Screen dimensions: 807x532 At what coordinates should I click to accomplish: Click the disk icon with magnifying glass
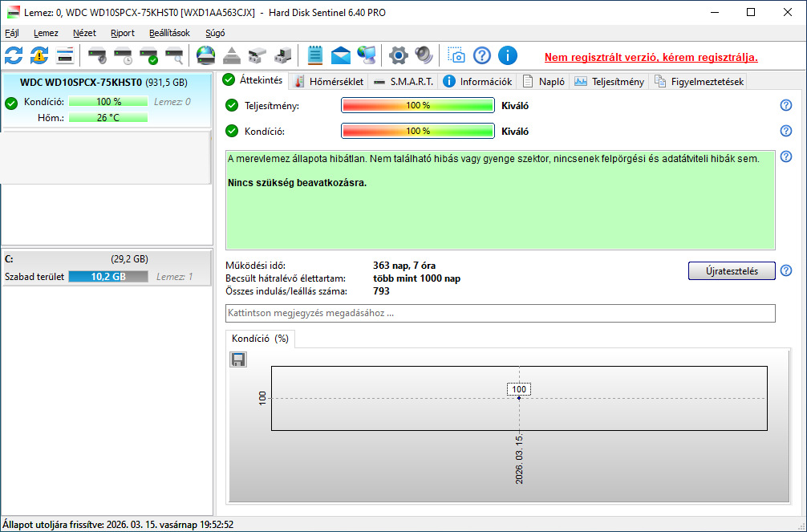[x=174, y=55]
